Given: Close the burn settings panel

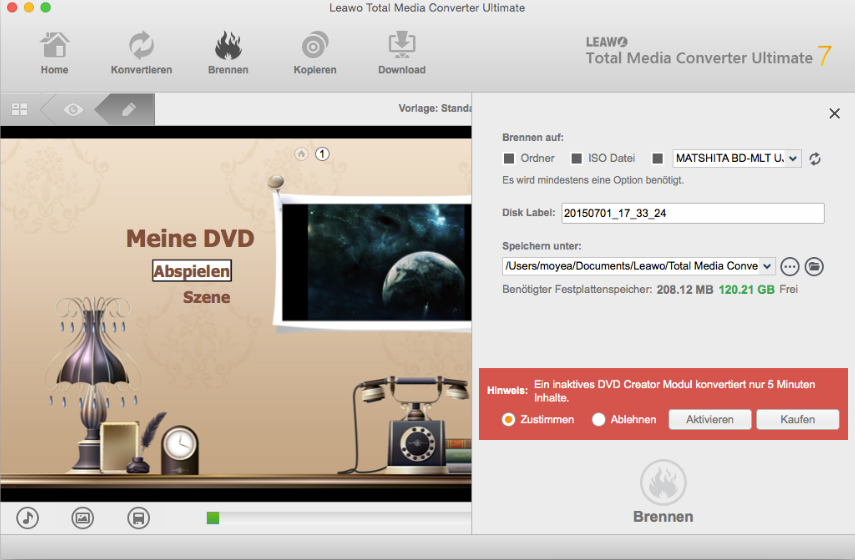Looking at the screenshot, I should 834,113.
